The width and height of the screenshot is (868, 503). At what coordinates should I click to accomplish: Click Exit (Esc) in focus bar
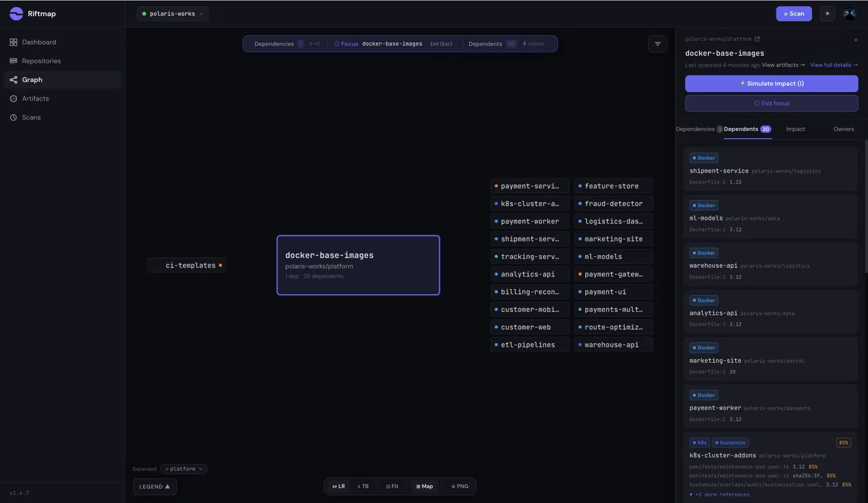(x=441, y=44)
